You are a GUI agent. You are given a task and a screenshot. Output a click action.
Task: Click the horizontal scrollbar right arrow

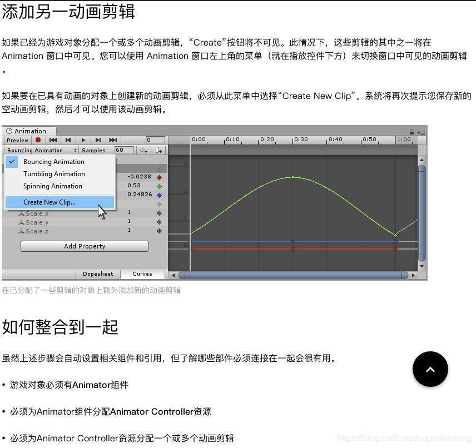413,275
